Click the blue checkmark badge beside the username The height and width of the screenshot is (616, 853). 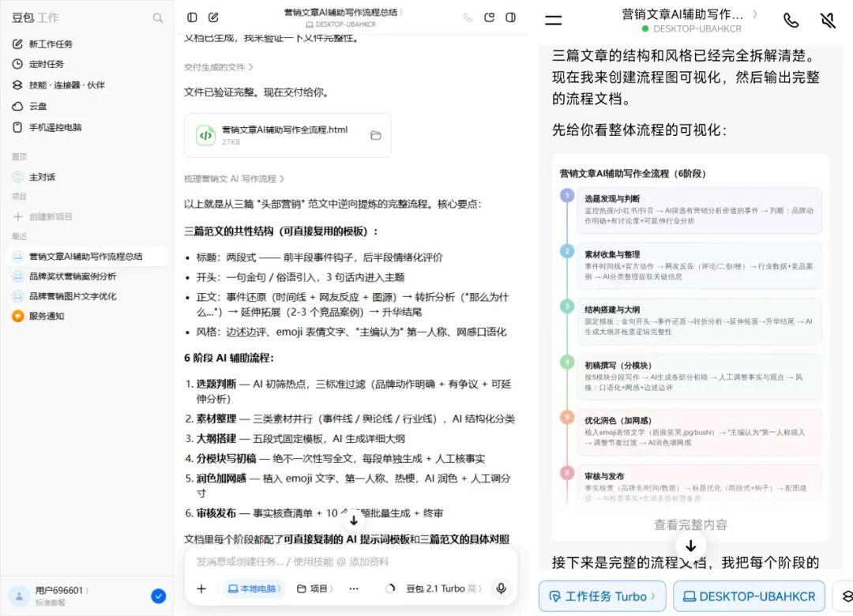click(x=158, y=596)
